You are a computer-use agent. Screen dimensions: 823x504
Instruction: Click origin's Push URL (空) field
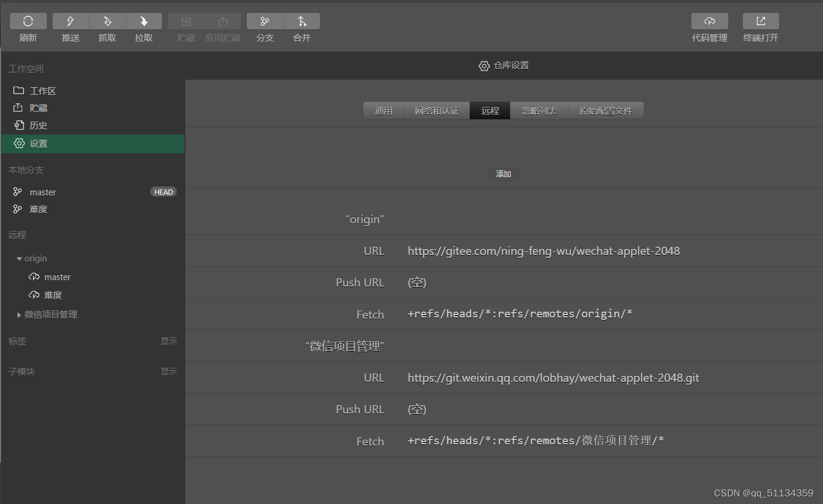[417, 282]
